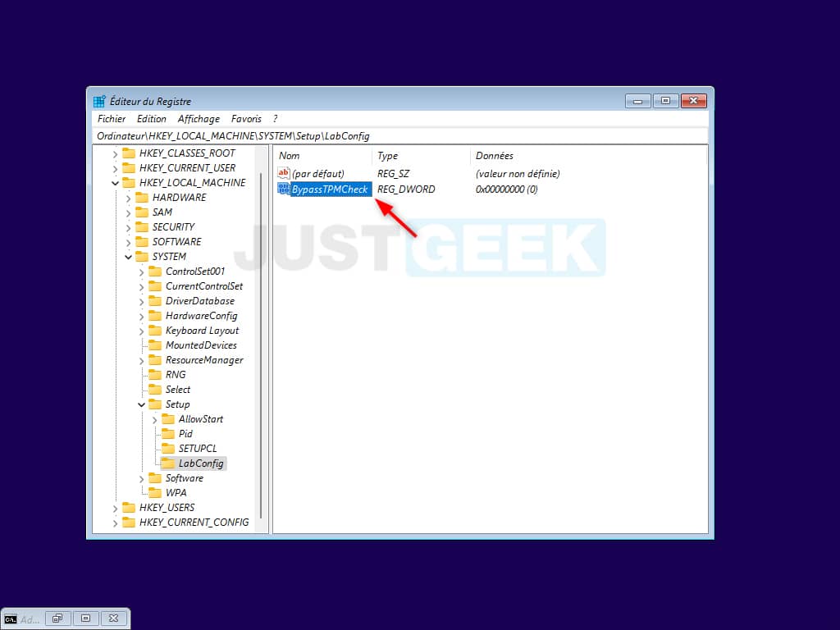Click the 0x00000000 (0) data cell
The image size is (840, 630).
point(506,189)
